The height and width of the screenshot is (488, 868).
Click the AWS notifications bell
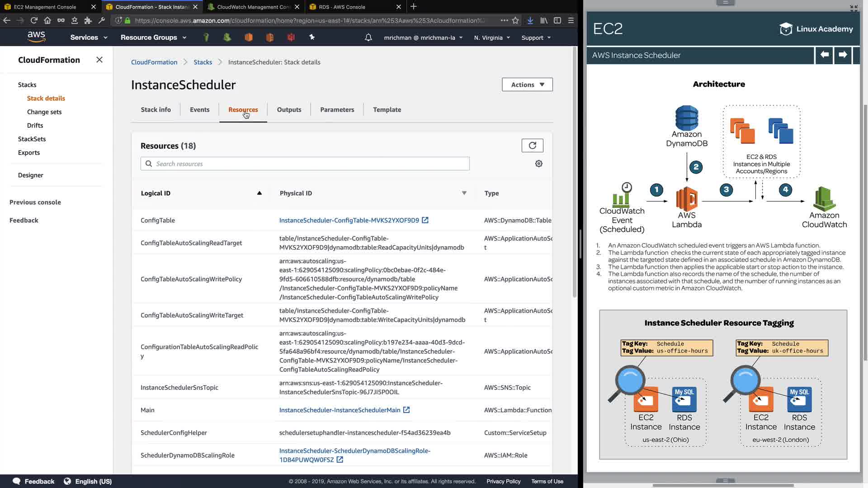368,38
